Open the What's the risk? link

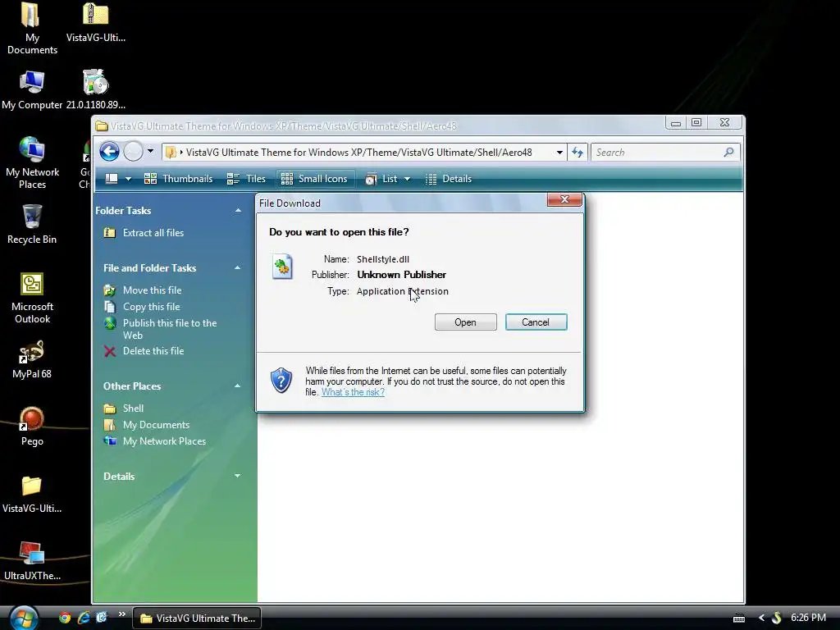point(353,392)
